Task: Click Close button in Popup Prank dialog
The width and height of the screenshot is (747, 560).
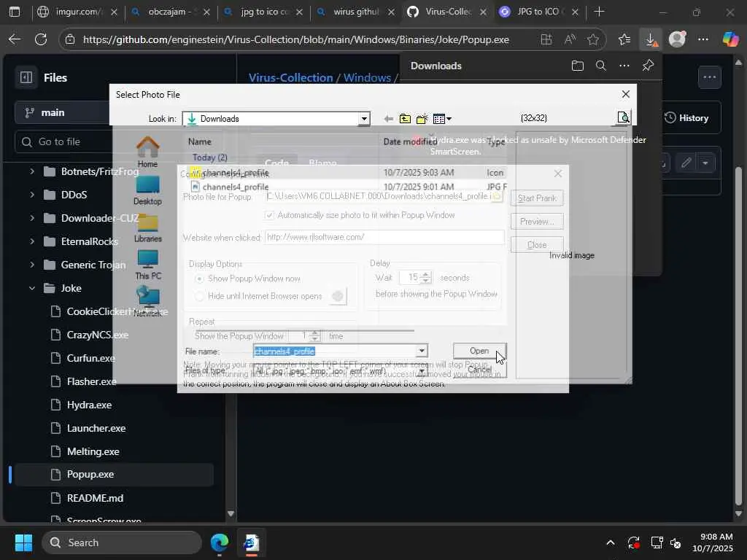Action: [537, 245]
